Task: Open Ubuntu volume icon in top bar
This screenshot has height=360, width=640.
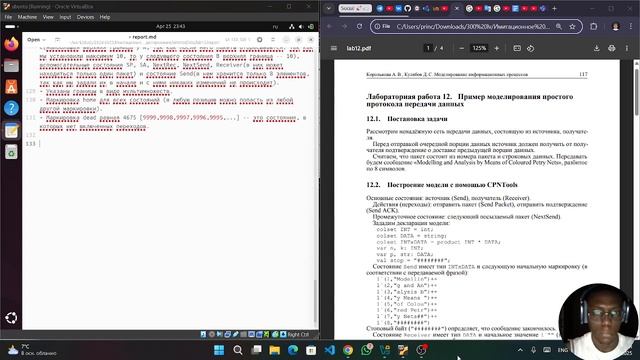Action: coord(301,27)
